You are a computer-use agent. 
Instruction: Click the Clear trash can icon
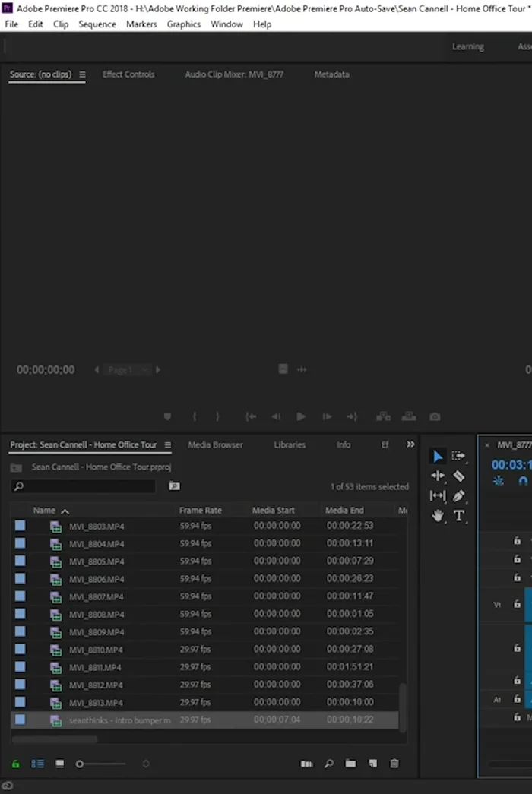pyautogui.click(x=394, y=763)
